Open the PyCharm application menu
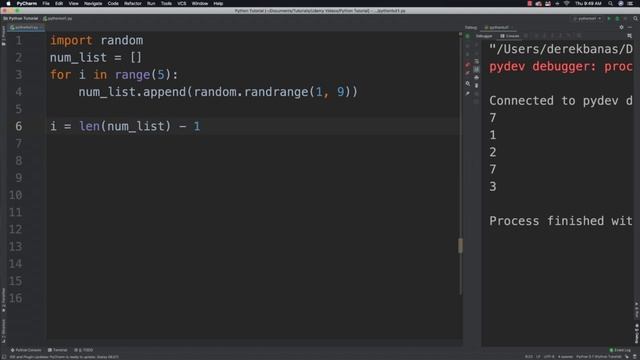The width and height of the screenshot is (640, 360). pyautogui.click(x=27, y=3)
